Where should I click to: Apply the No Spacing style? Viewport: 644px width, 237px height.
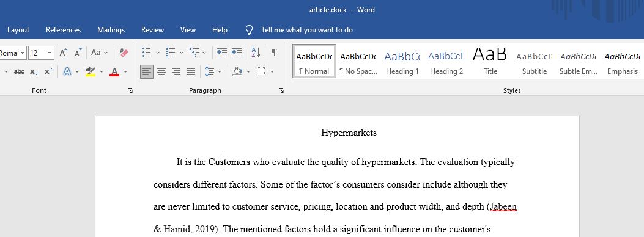(x=358, y=62)
